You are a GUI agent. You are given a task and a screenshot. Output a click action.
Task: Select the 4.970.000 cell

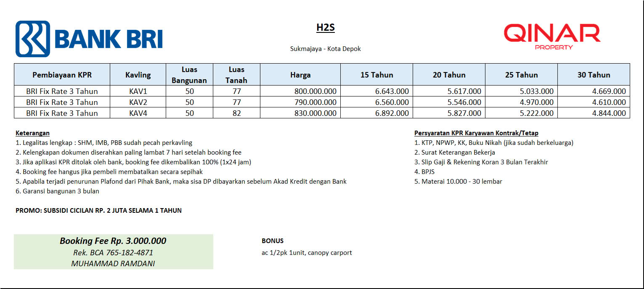coord(522,102)
